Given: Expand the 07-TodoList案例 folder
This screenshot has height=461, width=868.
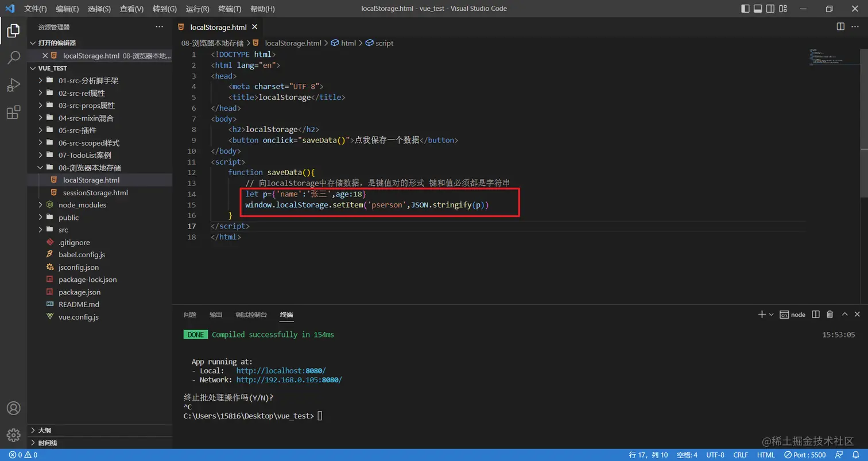Looking at the screenshot, I should (x=100, y=155).
